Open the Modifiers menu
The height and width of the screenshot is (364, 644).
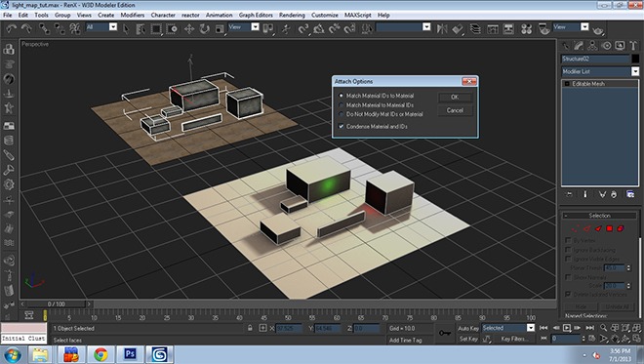133,15
